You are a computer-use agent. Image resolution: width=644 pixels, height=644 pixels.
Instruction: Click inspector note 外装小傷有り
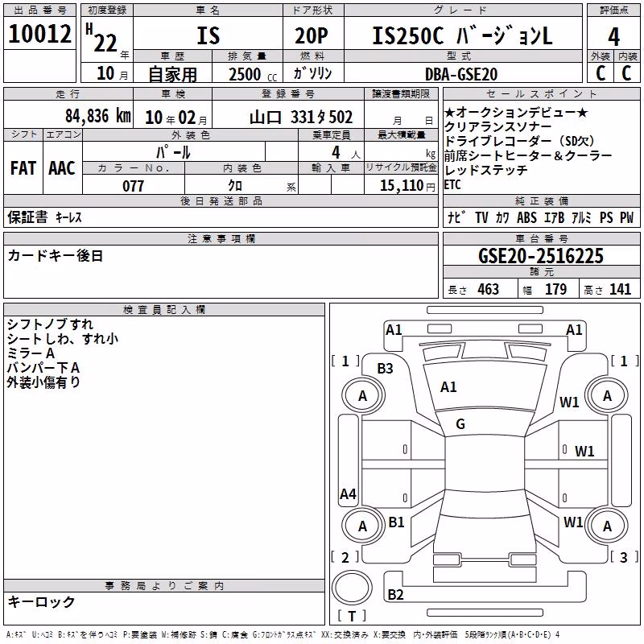coord(43,382)
